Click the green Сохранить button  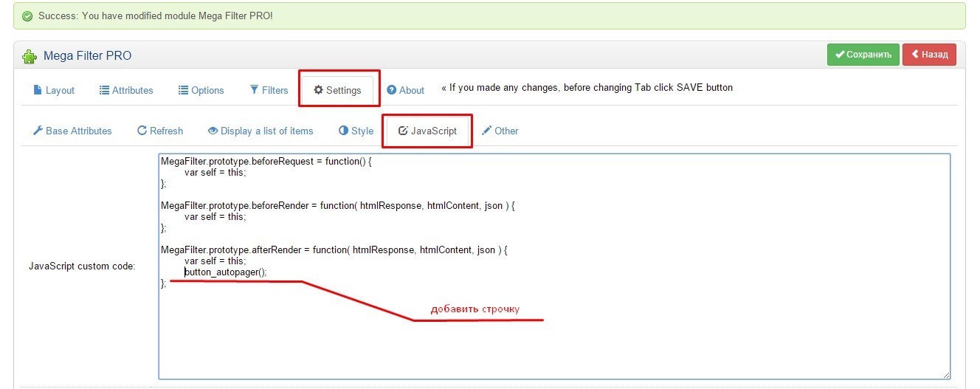[863, 55]
